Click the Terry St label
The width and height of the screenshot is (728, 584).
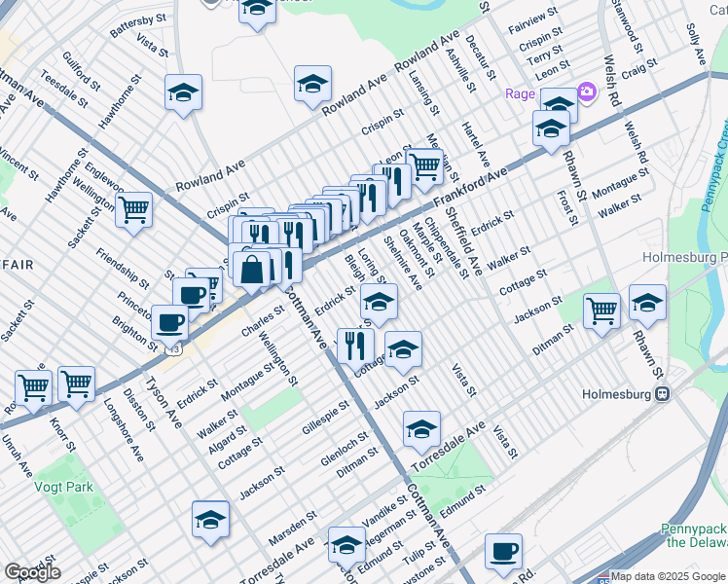[545, 55]
